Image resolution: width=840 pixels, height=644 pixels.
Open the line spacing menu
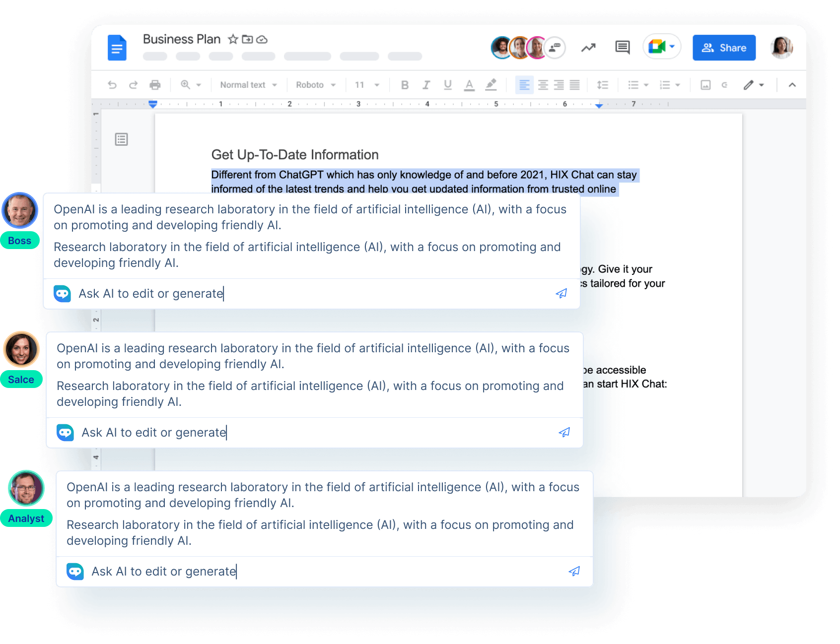click(x=603, y=84)
